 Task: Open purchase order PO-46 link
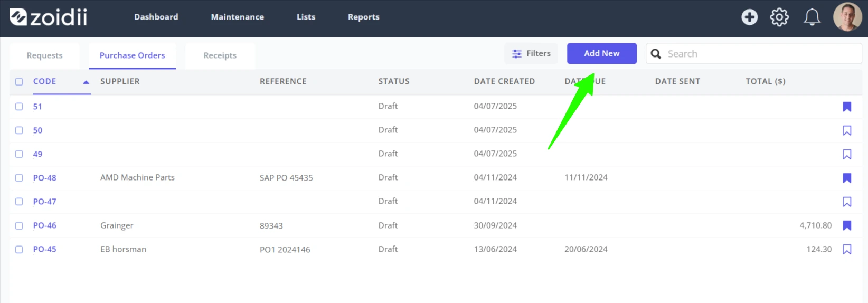[x=45, y=225]
